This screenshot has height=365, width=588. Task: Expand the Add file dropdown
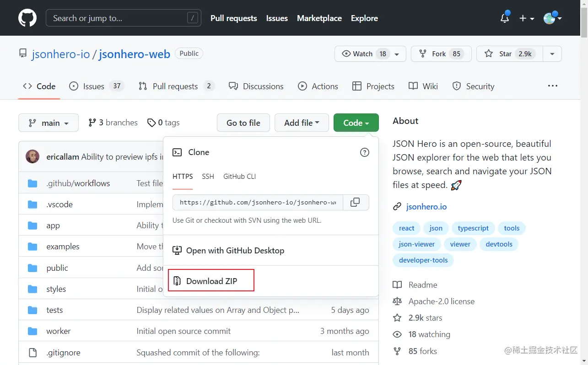pos(301,123)
